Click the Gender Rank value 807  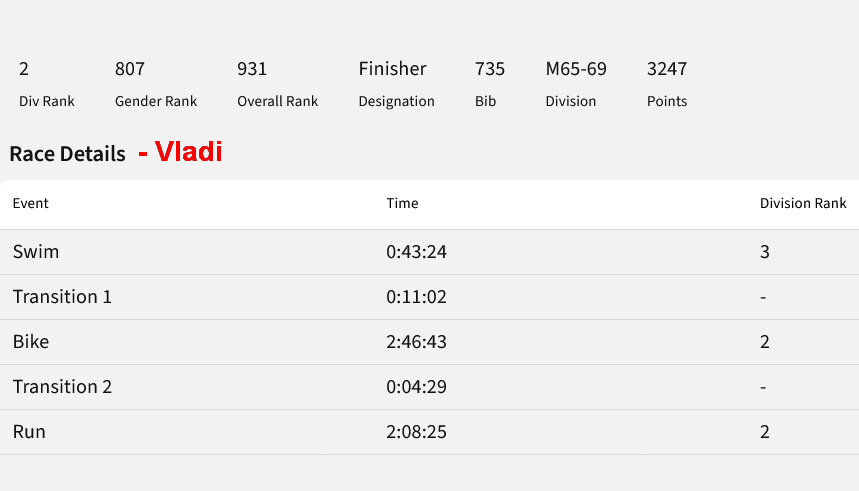tap(130, 69)
